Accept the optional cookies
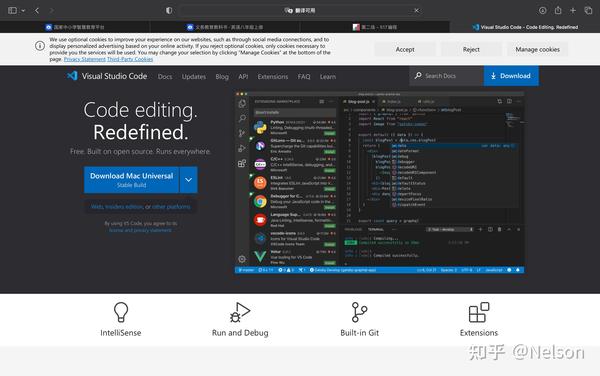The image size is (600, 376). (405, 49)
